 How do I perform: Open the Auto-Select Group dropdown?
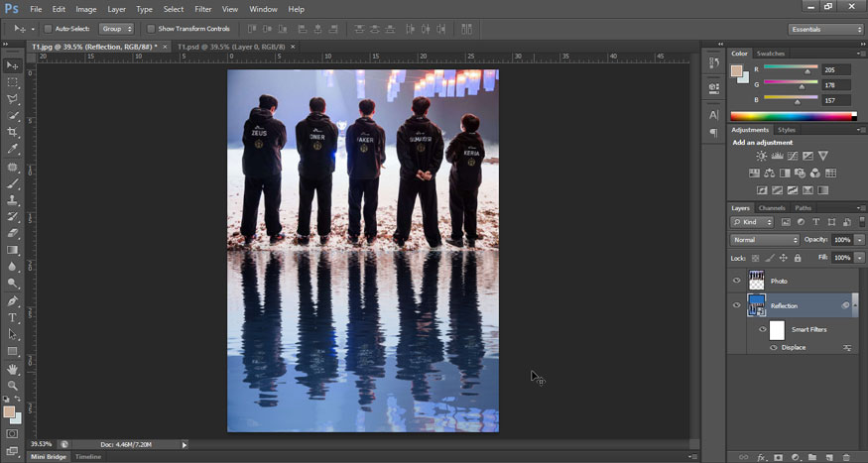coord(116,29)
